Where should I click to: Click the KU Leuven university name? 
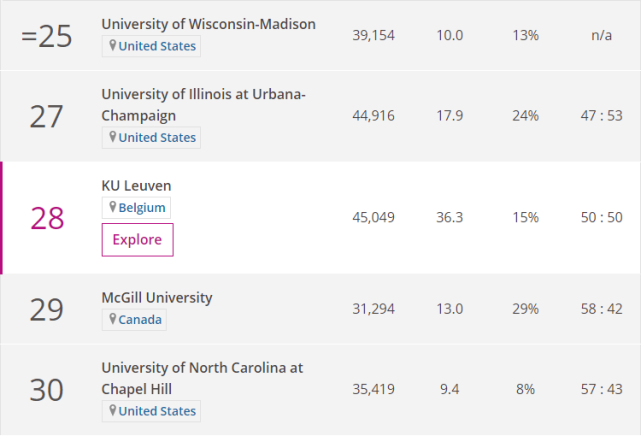(137, 186)
